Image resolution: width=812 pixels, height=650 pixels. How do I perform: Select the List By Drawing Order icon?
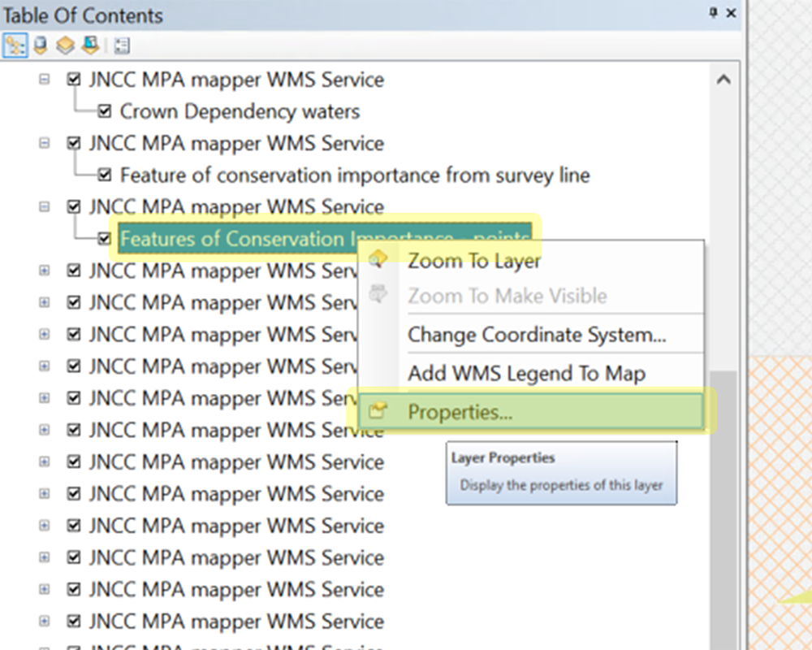coord(15,45)
